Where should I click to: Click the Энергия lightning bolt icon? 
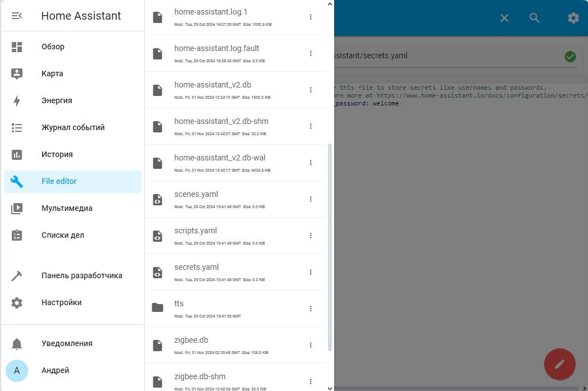(x=17, y=101)
